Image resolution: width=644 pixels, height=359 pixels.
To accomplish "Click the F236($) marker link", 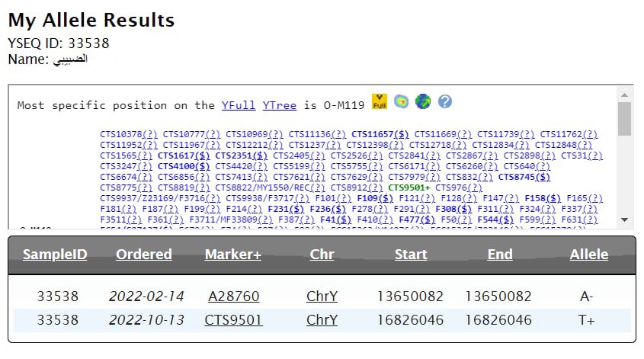I will click(x=328, y=209).
